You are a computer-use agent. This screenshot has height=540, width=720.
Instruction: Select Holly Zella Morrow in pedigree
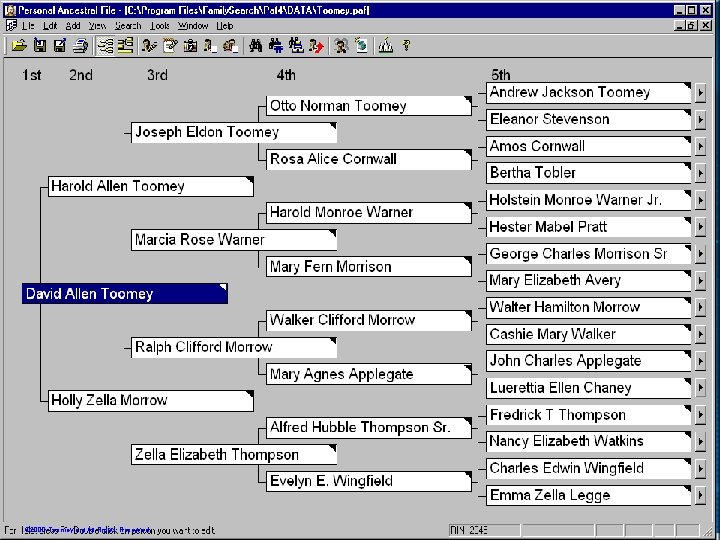coord(151,401)
